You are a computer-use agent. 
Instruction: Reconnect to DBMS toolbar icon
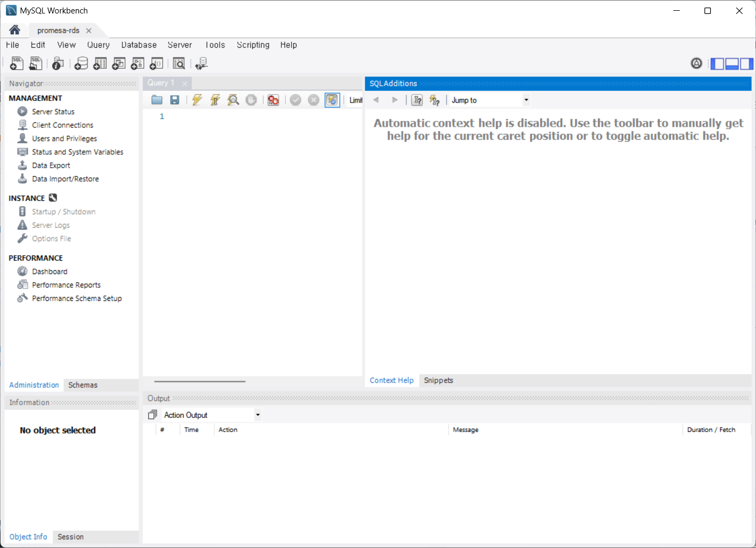202,63
